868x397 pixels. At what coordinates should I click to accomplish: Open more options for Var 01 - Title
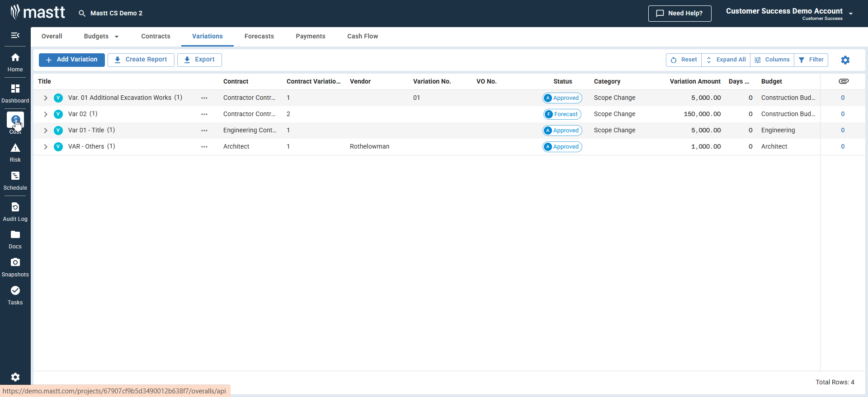coord(204,131)
